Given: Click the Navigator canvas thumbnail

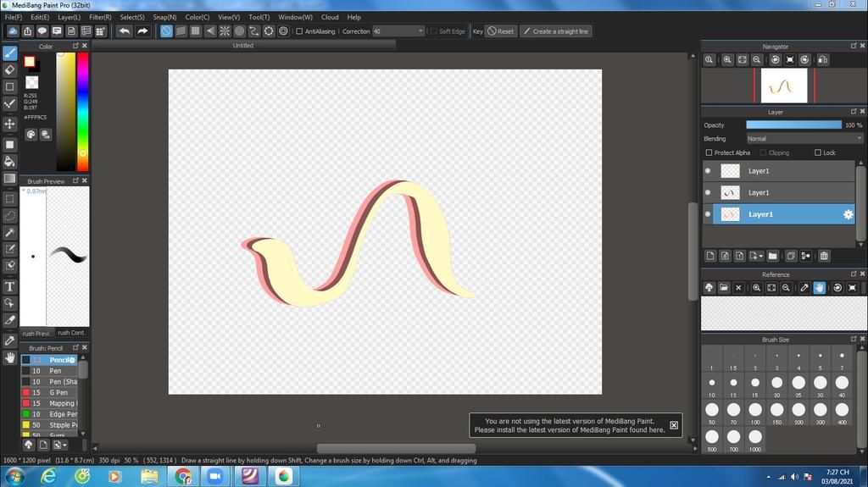Looking at the screenshot, I should (784, 86).
